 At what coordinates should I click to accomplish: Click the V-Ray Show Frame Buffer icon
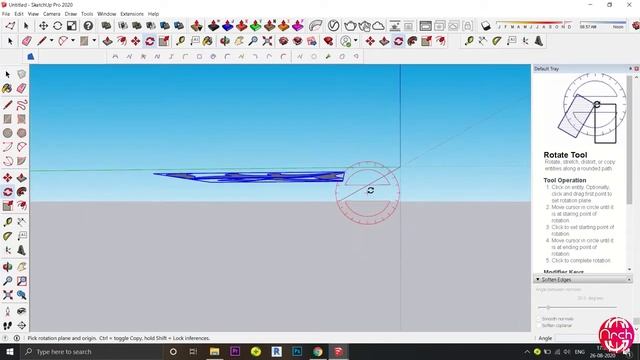pyautogui.click(x=425, y=26)
